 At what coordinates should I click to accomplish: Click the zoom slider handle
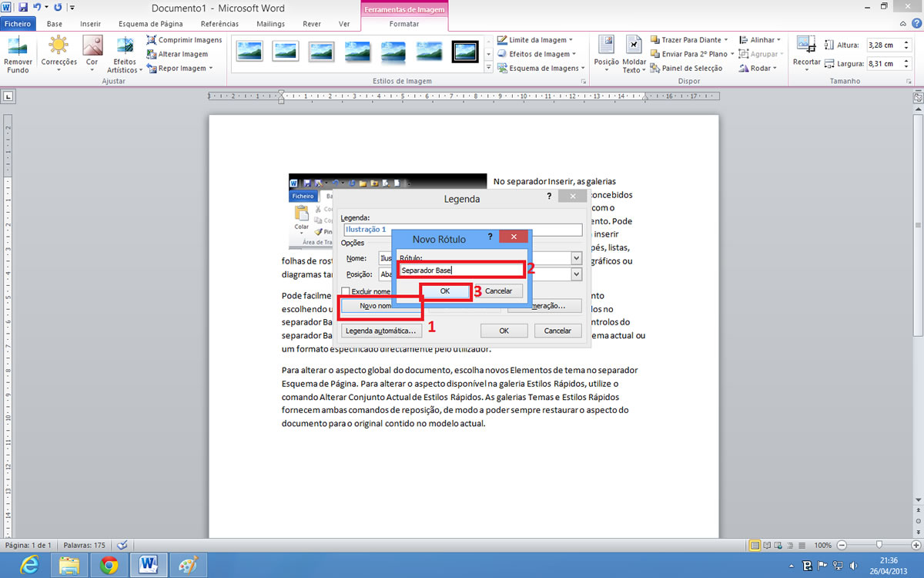coord(879,545)
